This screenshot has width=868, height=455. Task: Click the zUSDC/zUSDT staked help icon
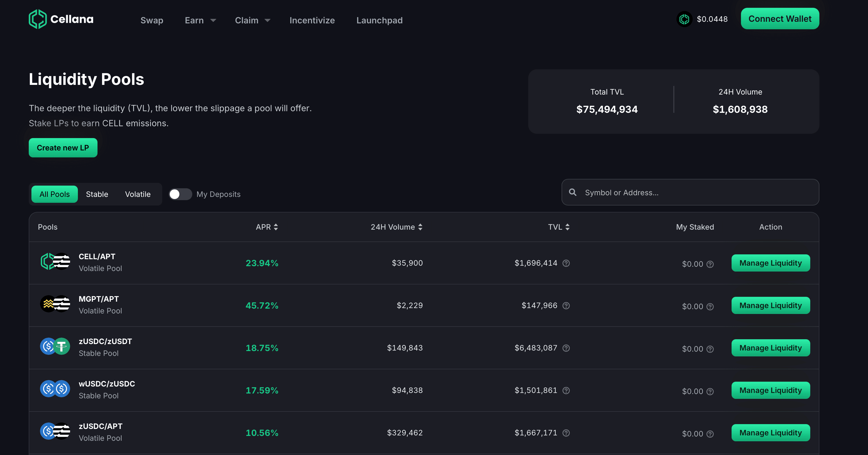point(710,349)
